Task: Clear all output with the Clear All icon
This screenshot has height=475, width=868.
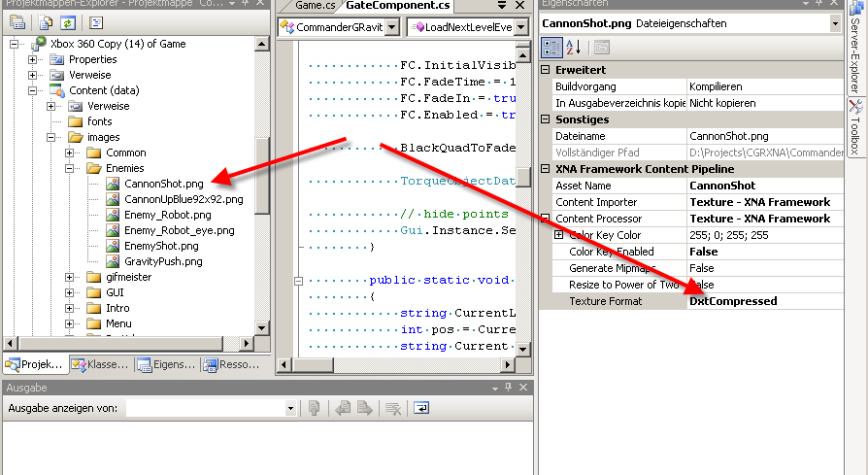Action: click(x=393, y=409)
